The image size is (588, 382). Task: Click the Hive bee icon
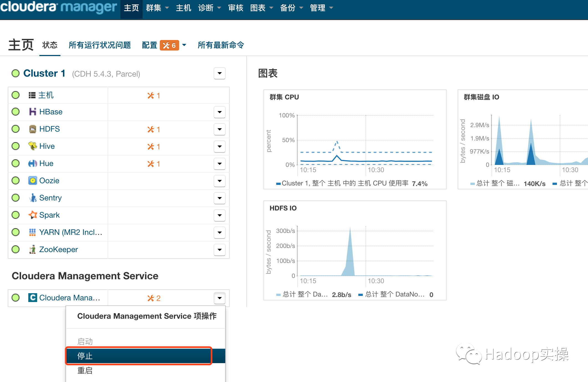[32, 146]
